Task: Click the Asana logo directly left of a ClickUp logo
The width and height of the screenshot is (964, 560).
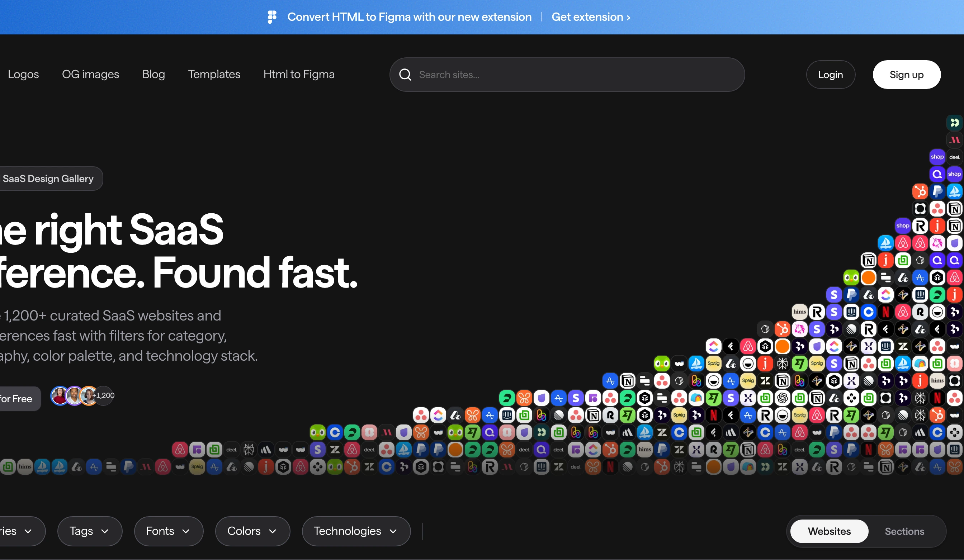Action: [x=421, y=415]
